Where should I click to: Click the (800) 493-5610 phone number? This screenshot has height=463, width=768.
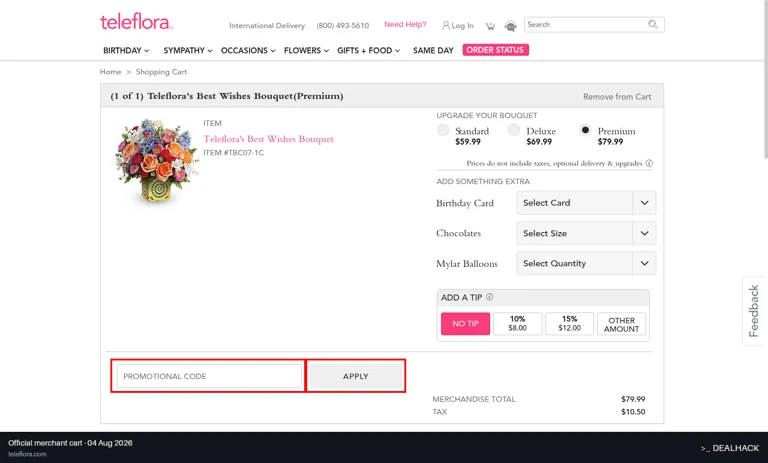click(342, 25)
